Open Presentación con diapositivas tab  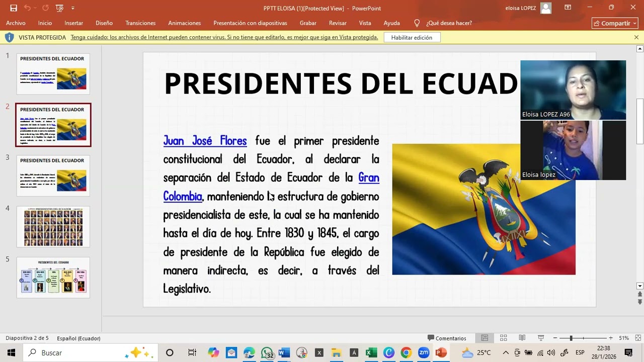250,23
